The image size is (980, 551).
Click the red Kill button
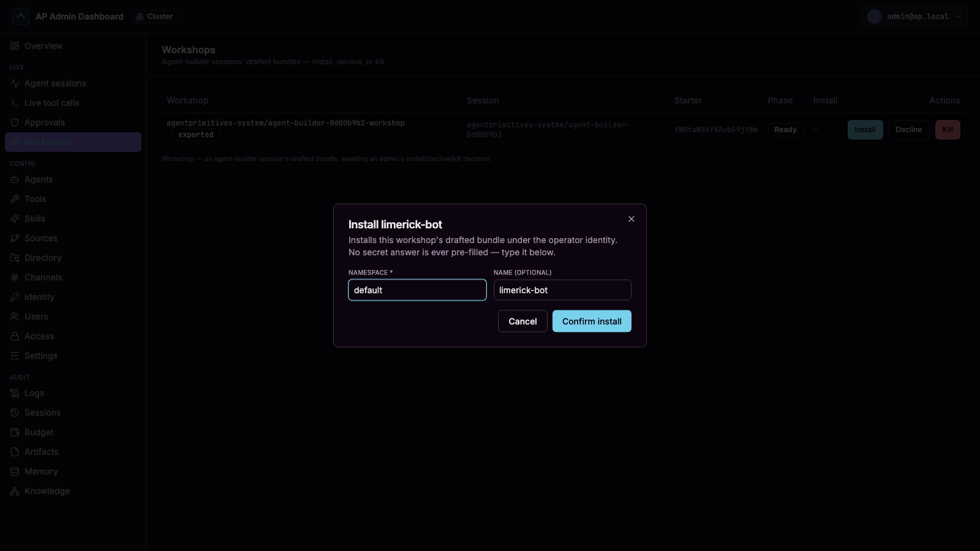tap(948, 130)
